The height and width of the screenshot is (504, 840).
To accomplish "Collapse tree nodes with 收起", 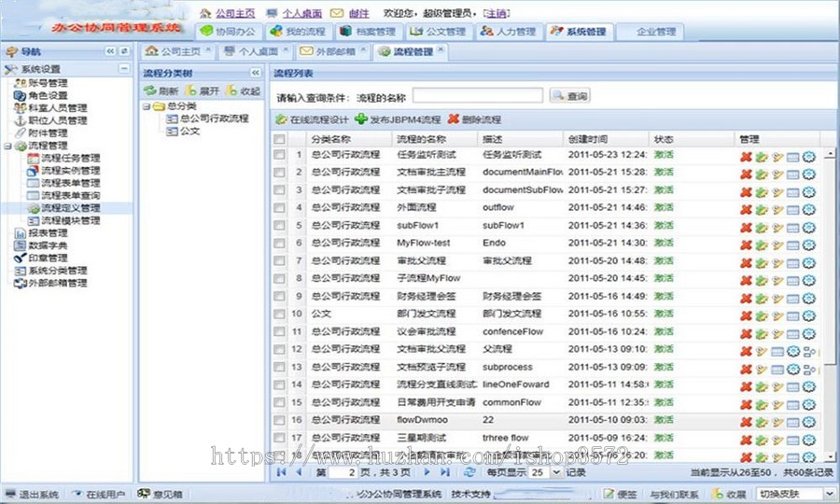I will [243, 91].
